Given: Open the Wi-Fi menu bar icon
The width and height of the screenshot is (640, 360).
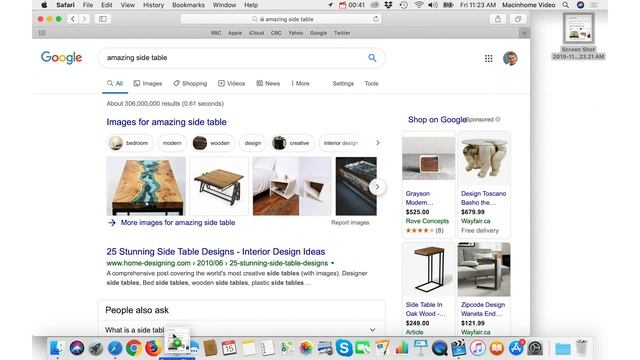Looking at the screenshot, I should (x=418, y=5).
